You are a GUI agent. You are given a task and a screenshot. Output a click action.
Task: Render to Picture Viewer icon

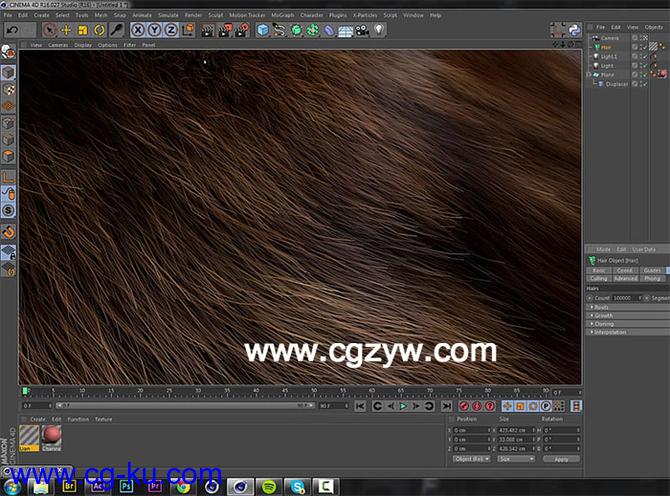(225, 30)
